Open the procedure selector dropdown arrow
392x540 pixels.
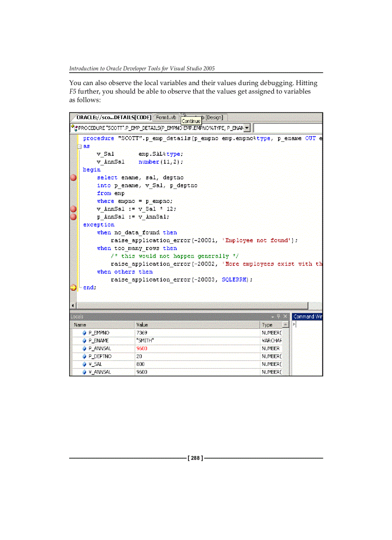point(246,128)
